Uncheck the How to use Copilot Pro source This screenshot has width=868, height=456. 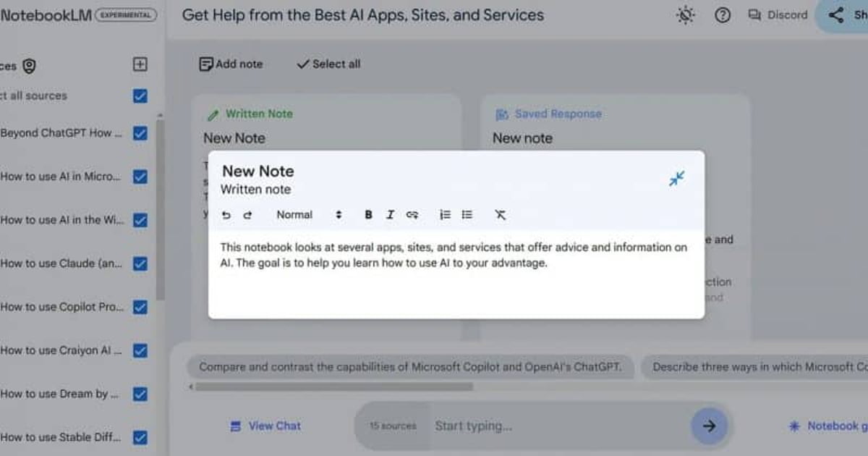point(140,307)
